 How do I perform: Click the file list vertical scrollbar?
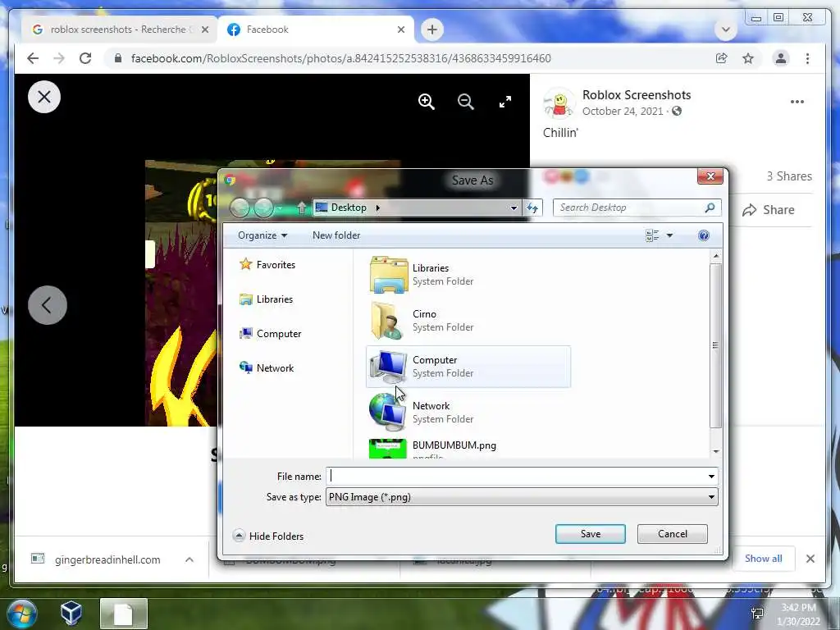[x=715, y=345]
